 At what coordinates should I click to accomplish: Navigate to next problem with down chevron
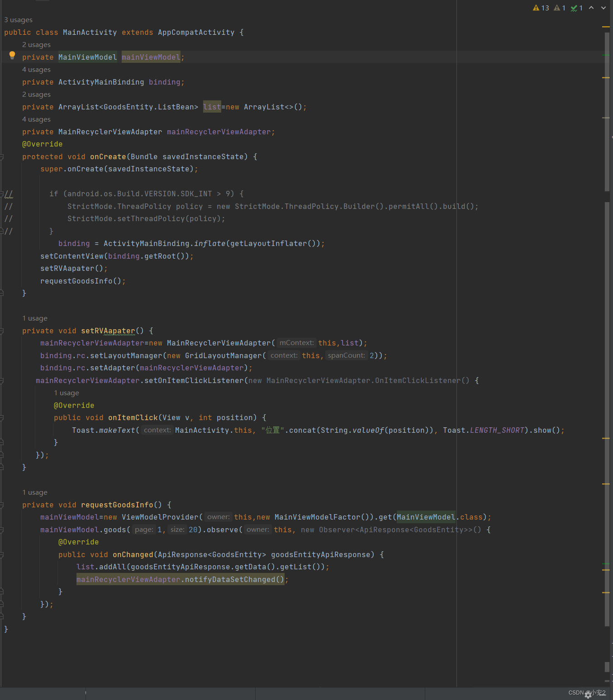(x=603, y=8)
